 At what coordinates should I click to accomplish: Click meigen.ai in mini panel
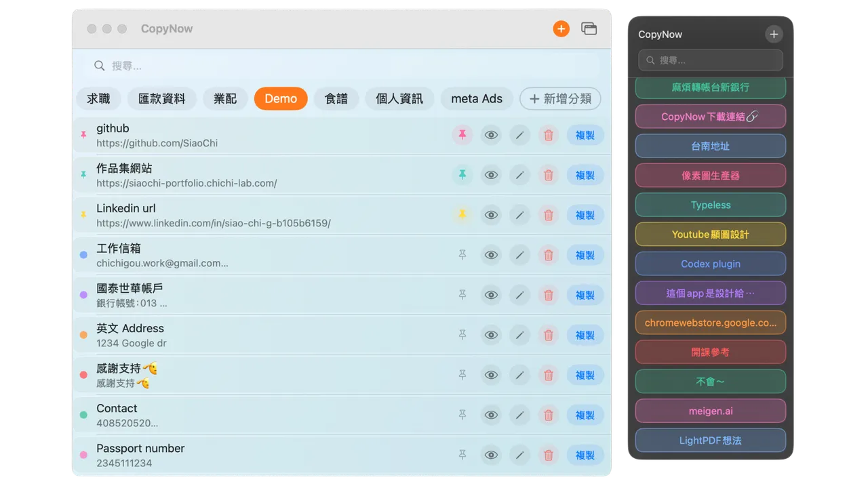pos(711,411)
